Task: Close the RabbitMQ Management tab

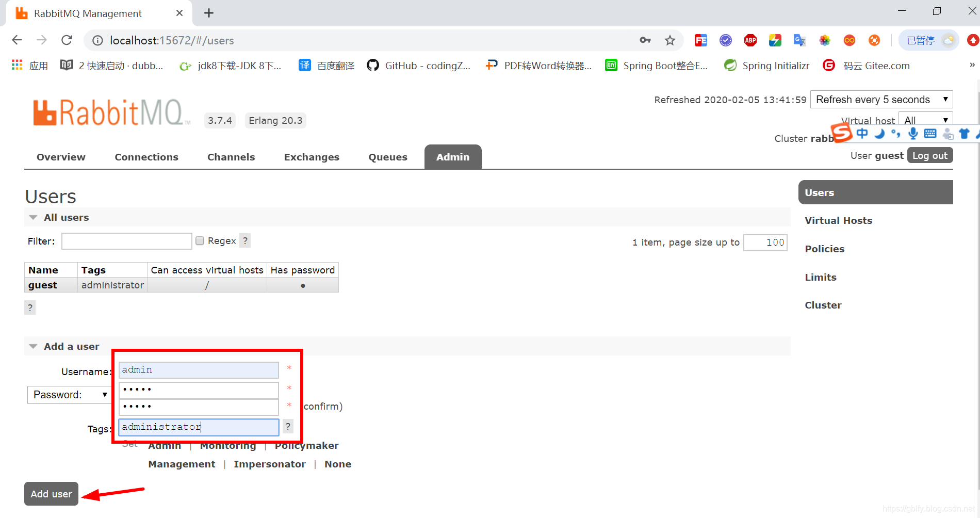Action: point(179,13)
